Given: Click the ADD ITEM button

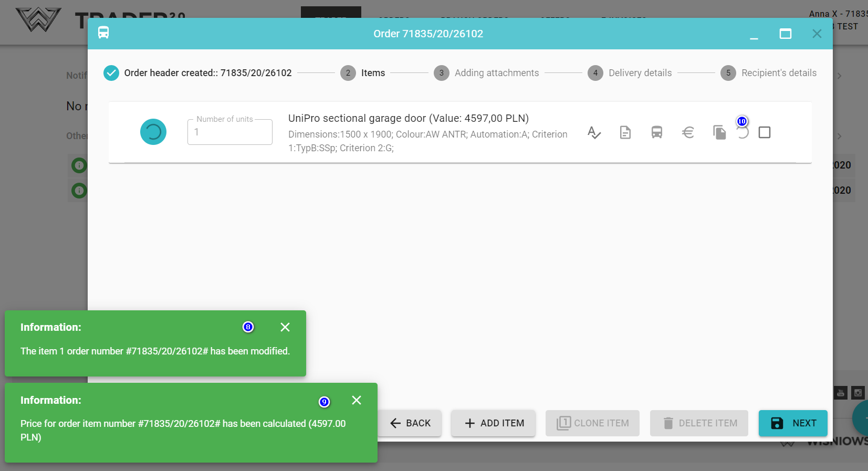Looking at the screenshot, I should [494, 423].
